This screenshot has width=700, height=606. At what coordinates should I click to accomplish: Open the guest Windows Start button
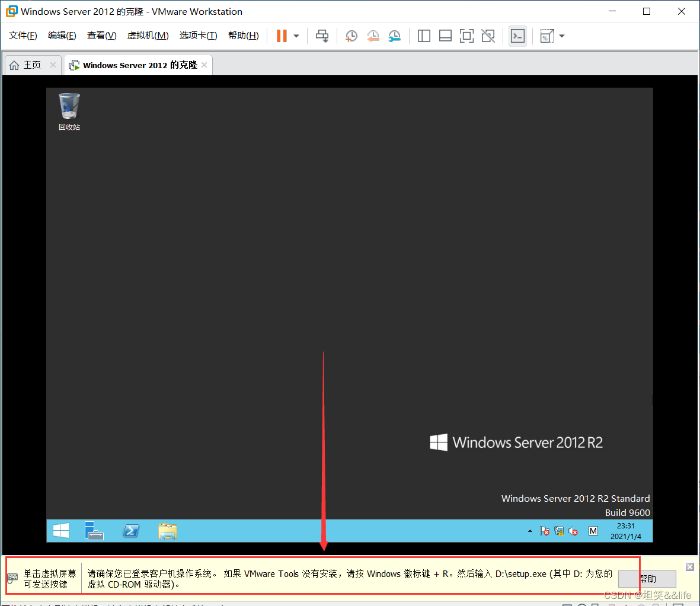click(61, 531)
